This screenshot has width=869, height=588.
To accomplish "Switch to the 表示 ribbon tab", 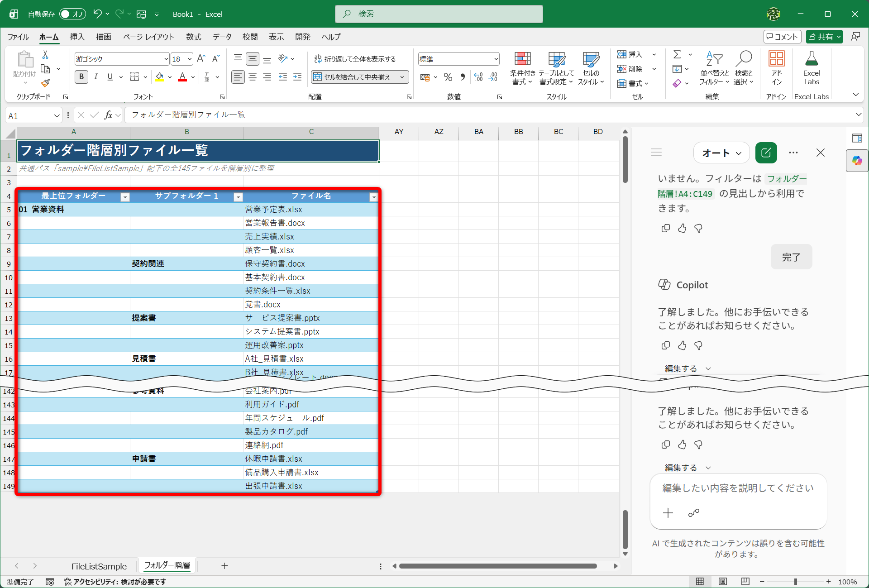I will [276, 37].
